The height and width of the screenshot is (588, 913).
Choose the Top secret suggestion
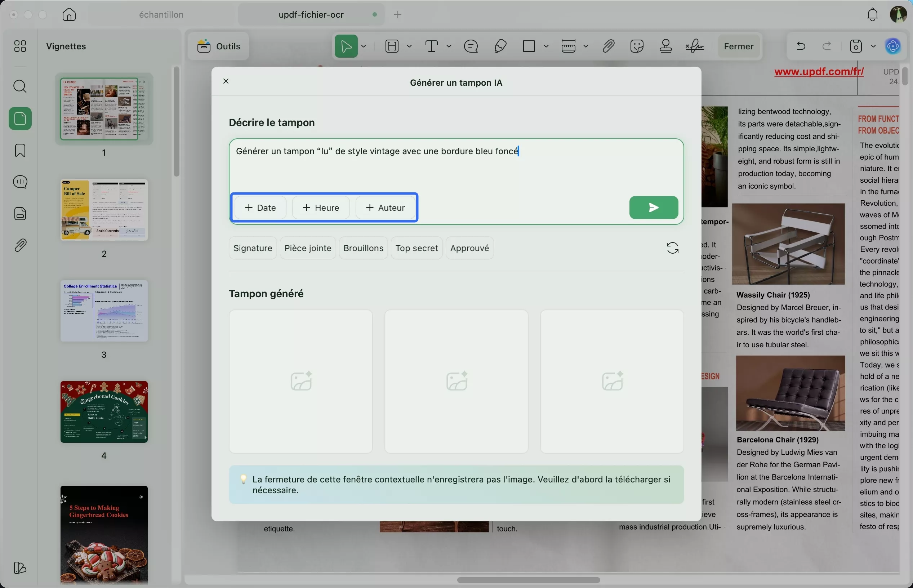(x=416, y=248)
